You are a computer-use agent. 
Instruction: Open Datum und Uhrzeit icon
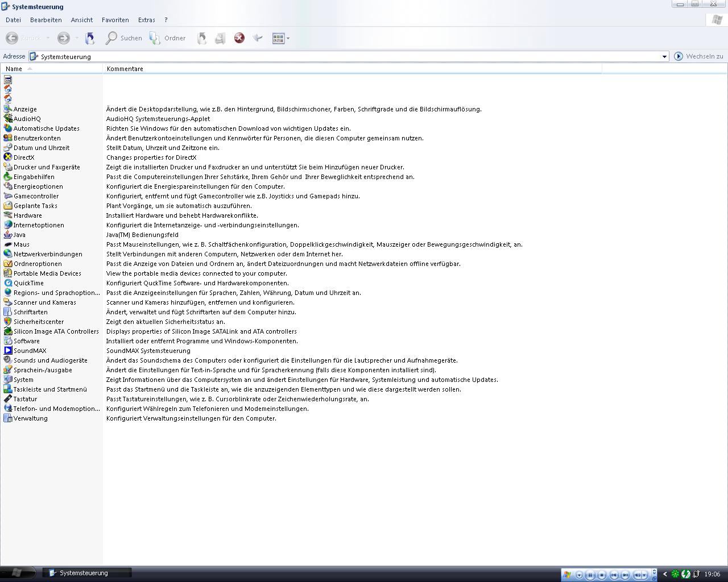[x=8, y=148]
